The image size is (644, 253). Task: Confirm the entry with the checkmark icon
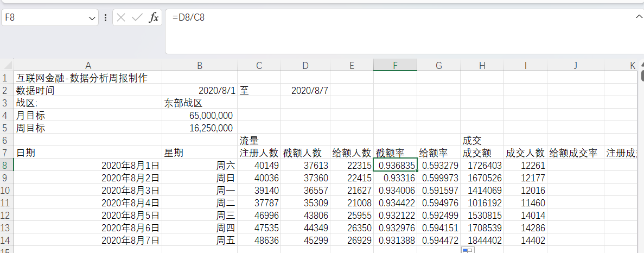coord(137,17)
